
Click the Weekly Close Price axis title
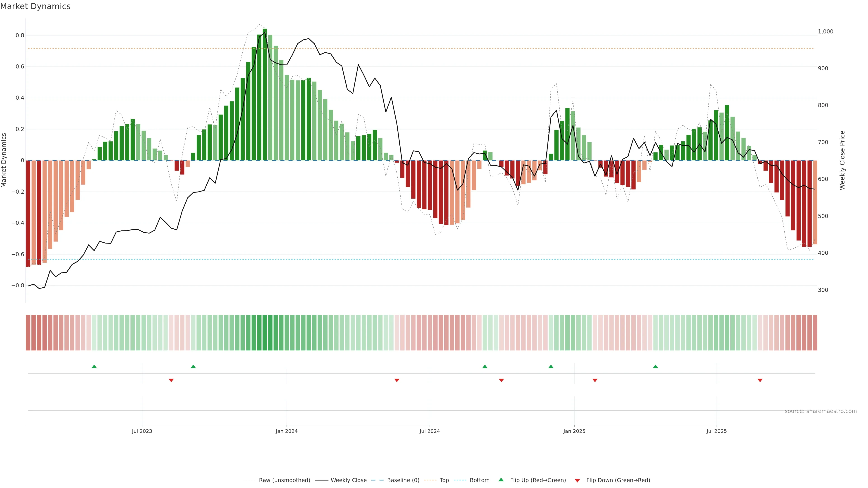(842, 160)
